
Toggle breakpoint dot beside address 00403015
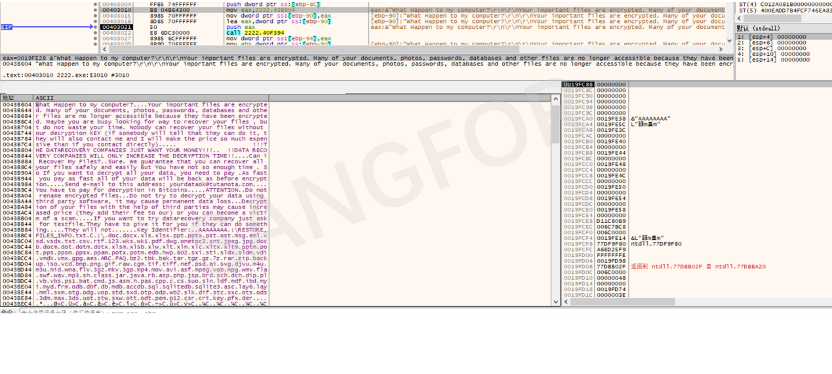pos(96,15)
